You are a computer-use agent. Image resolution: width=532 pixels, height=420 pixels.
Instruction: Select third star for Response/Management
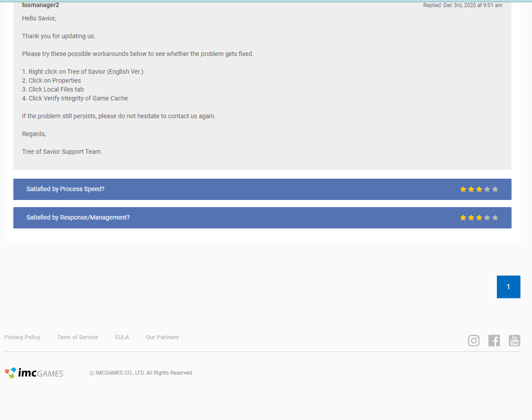pos(479,218)
